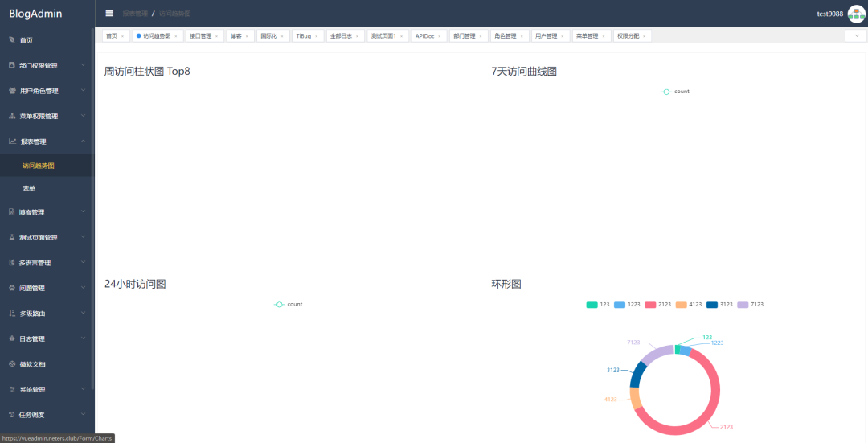Toggle the 2123 legend item in 环形图
The image size is (868, 443).
pyautogui.click(x=658, y=305)
